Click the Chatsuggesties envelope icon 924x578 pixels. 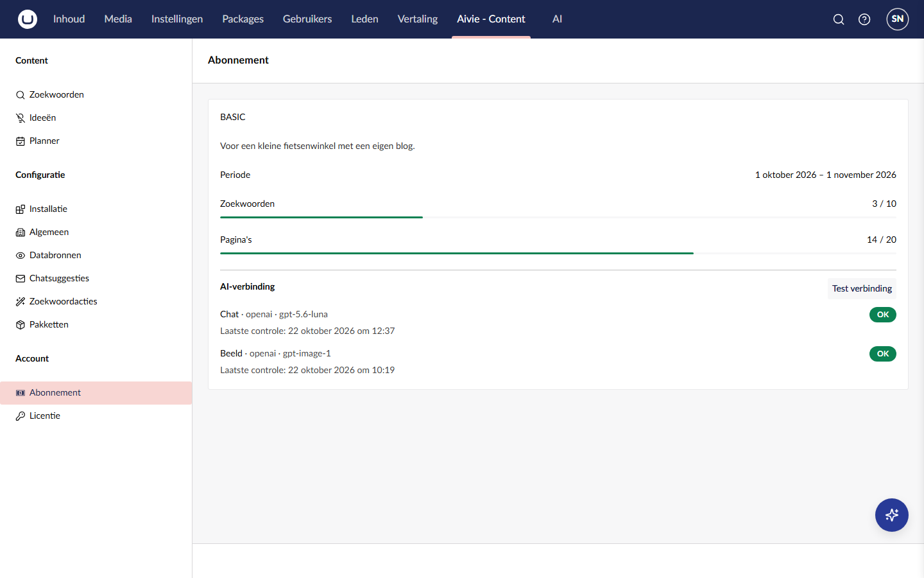point(21,279)
